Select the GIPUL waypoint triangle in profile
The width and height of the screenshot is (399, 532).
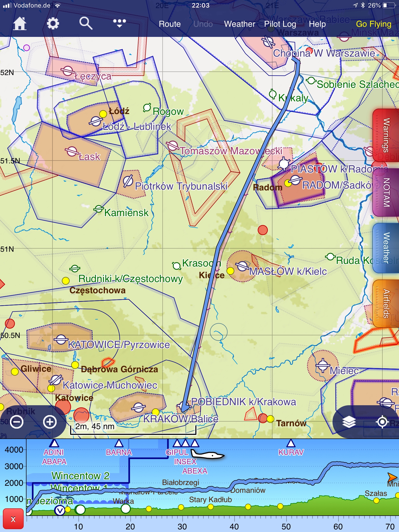click(x=177, y=443)
